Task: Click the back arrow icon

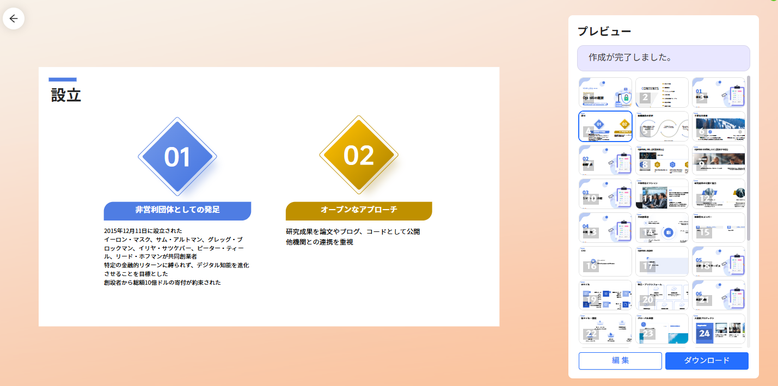Action: click(x=13, y=18)
